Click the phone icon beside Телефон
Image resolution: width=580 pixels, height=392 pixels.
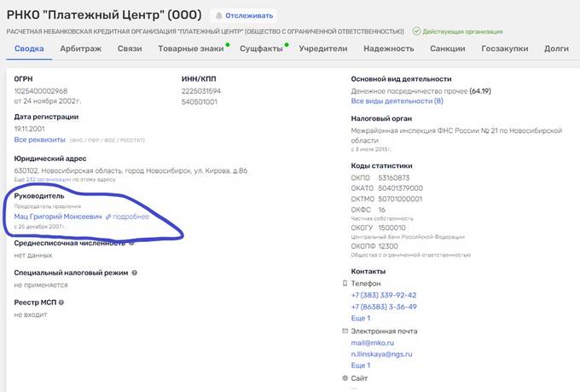[x=345, y=283]
